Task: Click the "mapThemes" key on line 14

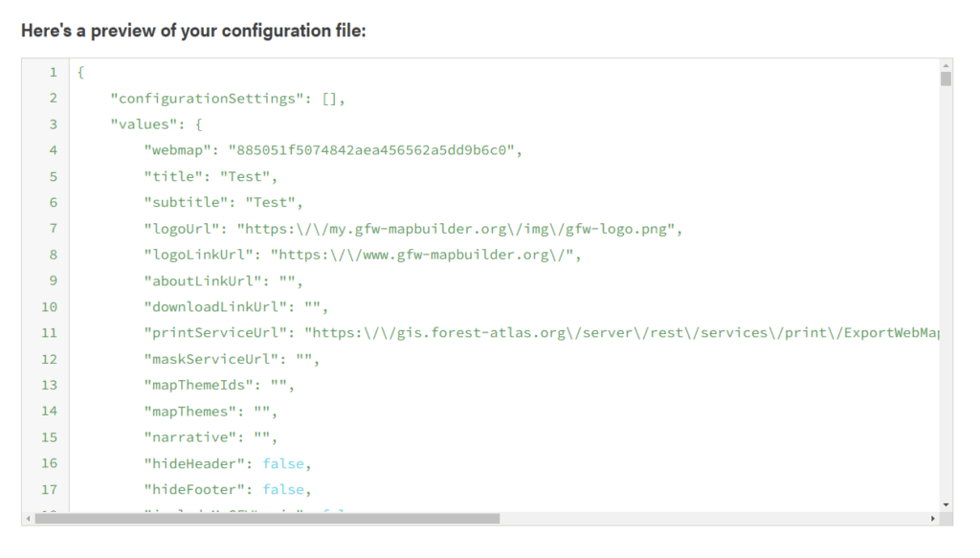Action: click(x=190, y=412)
